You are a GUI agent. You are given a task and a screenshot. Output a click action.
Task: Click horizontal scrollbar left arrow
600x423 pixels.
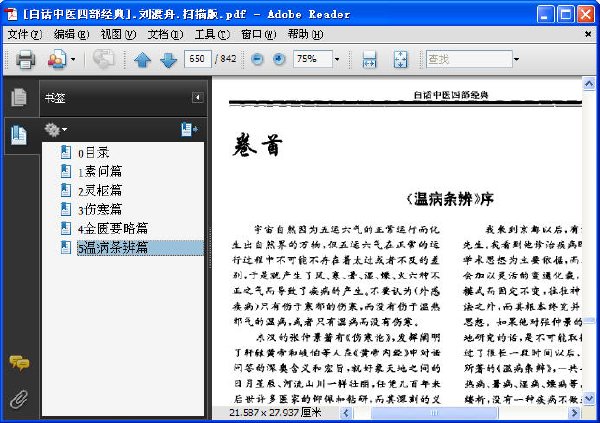[x=346, y=413]
